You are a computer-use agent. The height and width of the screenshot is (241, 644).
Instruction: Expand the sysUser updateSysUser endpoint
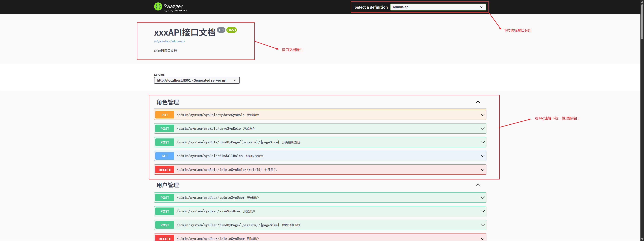482,197
